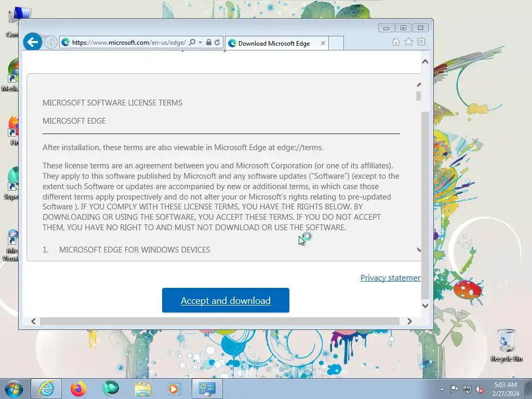Viewport: 532px width, 399px height.
Task: Select the Firefox desktop shortcut
Action: pos(13,130)
